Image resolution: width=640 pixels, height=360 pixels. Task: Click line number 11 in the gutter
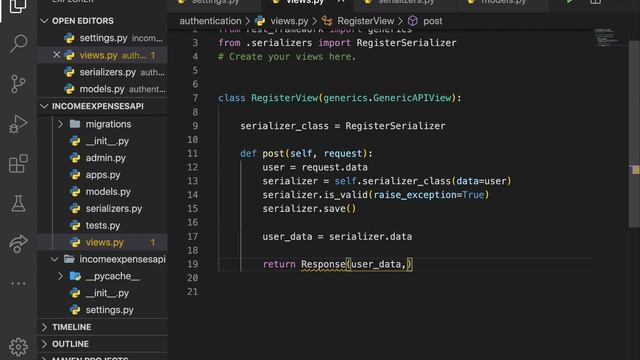193,153
